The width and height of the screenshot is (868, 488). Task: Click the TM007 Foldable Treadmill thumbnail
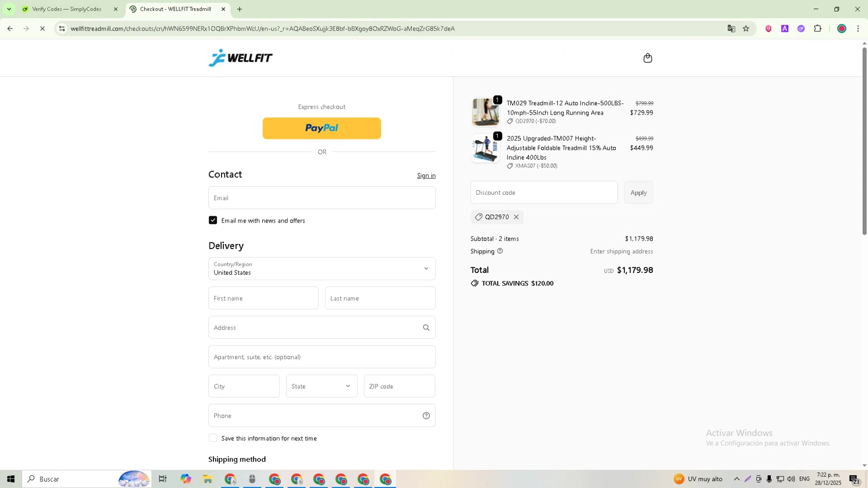tap(486, 148)
